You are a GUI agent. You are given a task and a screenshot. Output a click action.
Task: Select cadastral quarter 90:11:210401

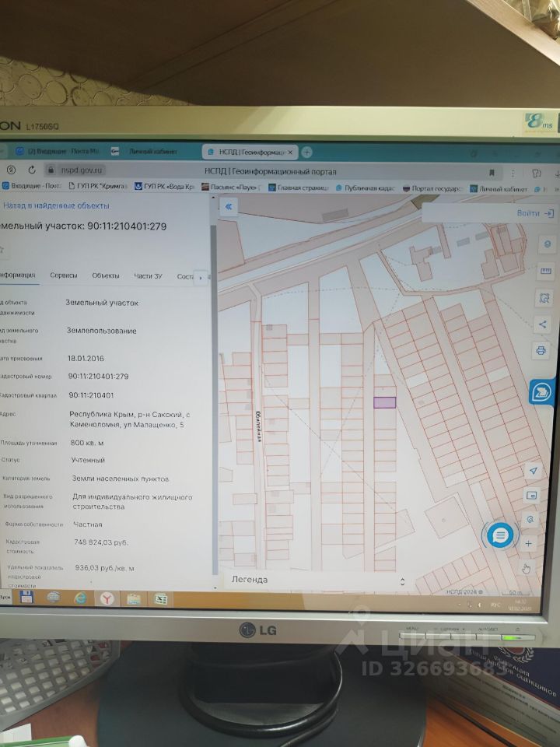(92, 395)
